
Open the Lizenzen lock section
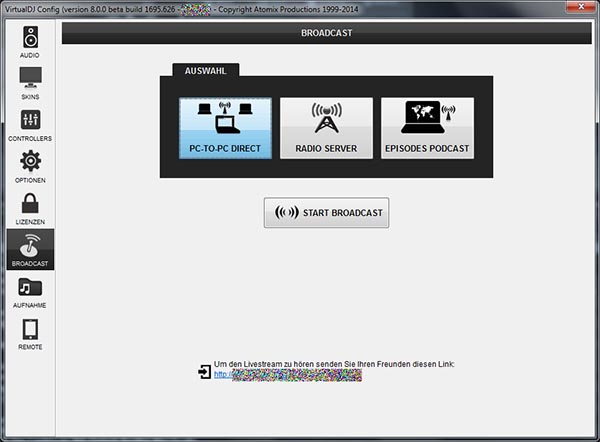[30, 209]
